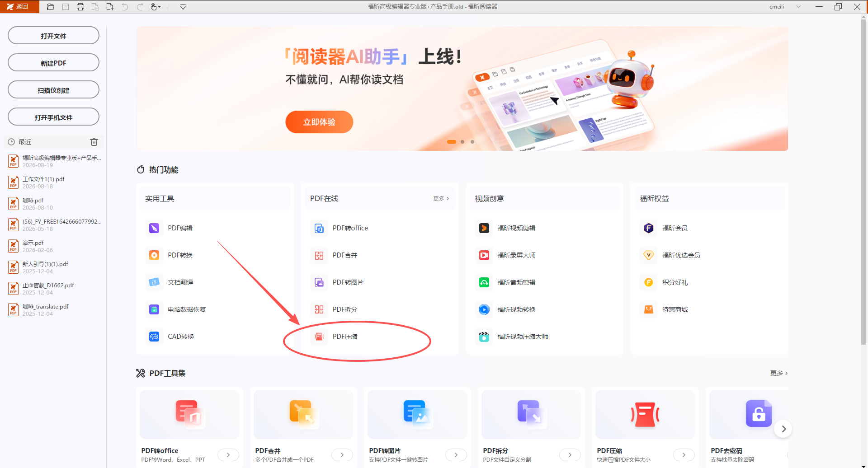Expand the quick access toolbar customize arrow
This screenshot has width=868, height=468.
(183, 7)
